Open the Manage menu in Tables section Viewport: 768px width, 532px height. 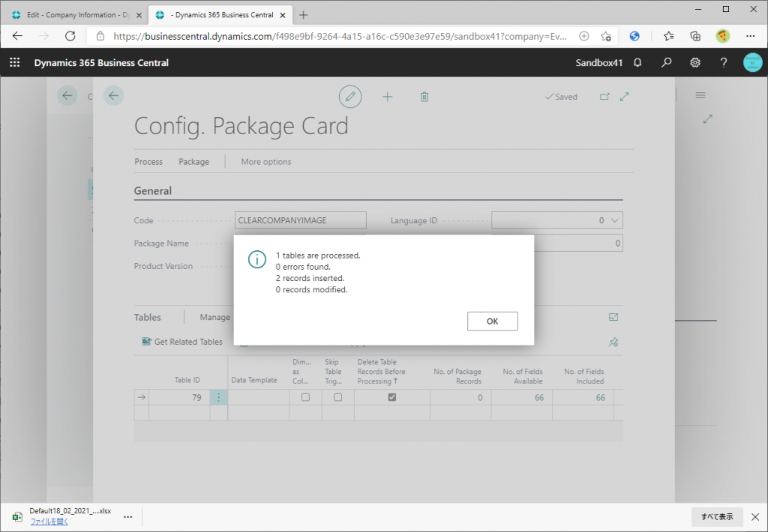(x=214, y=317)
